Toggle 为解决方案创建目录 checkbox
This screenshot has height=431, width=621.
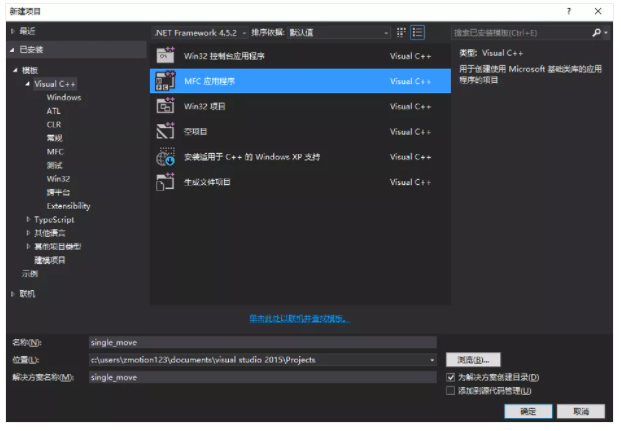pos(450,377)
